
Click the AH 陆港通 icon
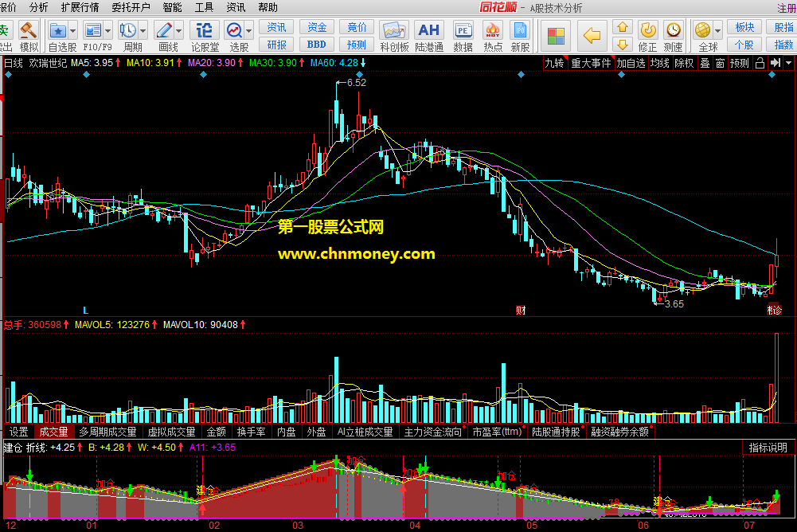428,30
